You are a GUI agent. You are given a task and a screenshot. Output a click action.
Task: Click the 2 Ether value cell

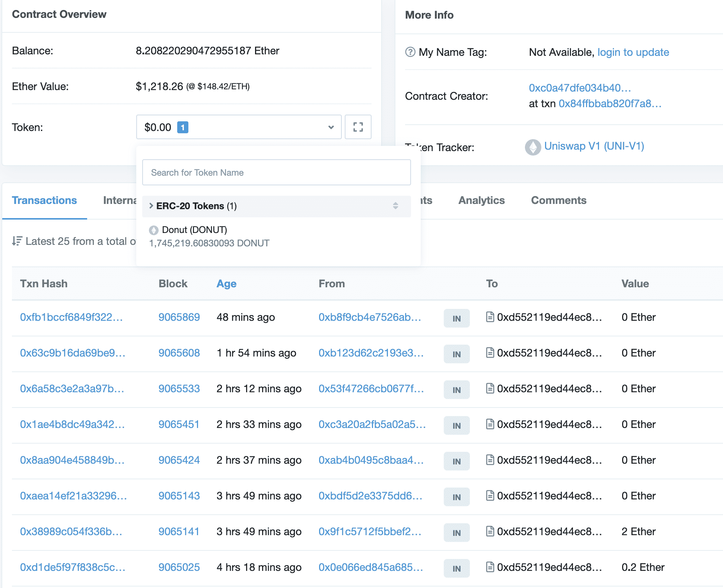point(638,531)
